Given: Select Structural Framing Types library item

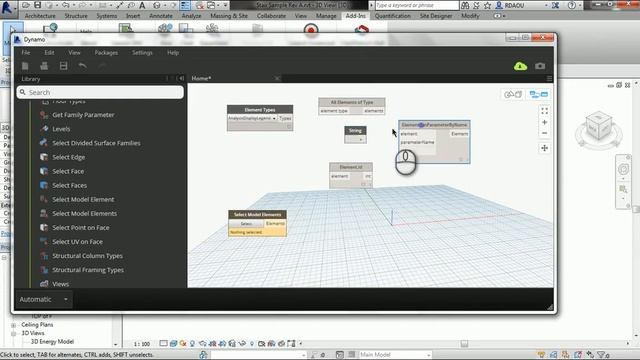Looking at the screenshot, I should [88, 270].
